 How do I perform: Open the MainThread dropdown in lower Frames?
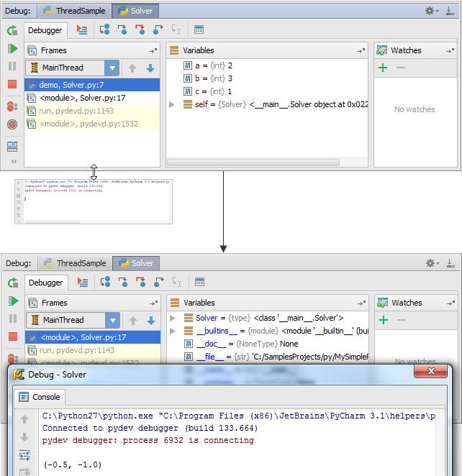pyautogui.click(x=113, y=320)
